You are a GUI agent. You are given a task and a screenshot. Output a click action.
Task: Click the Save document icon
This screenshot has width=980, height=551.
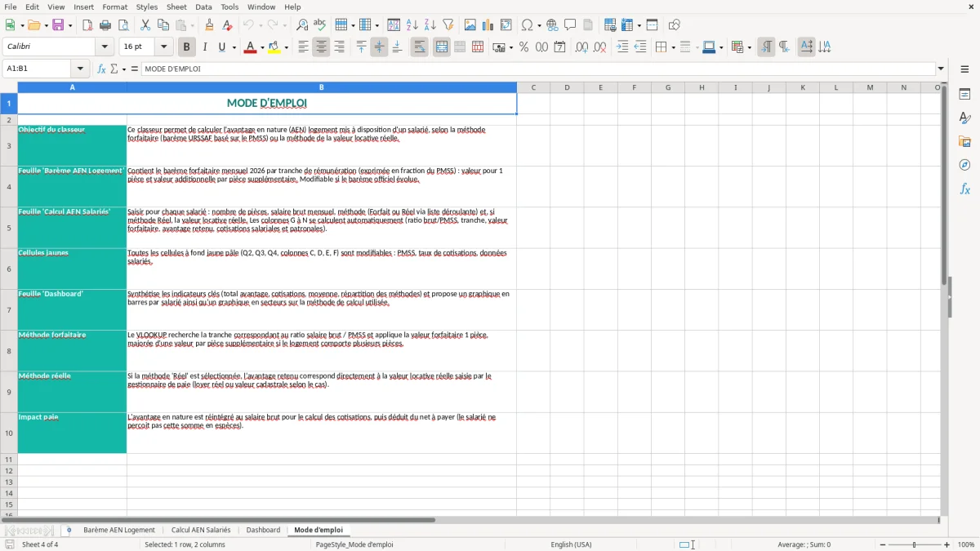point(58,25)
